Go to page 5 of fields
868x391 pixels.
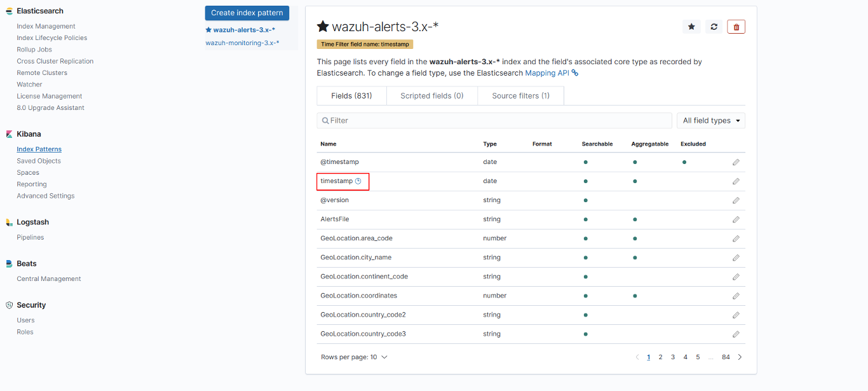point(698,357)
